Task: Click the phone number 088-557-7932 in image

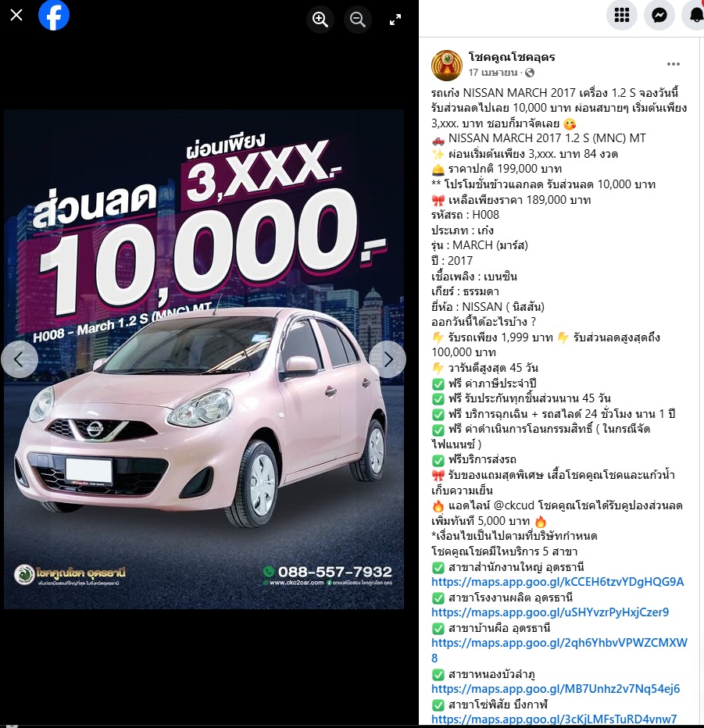Action: (335, 572)
